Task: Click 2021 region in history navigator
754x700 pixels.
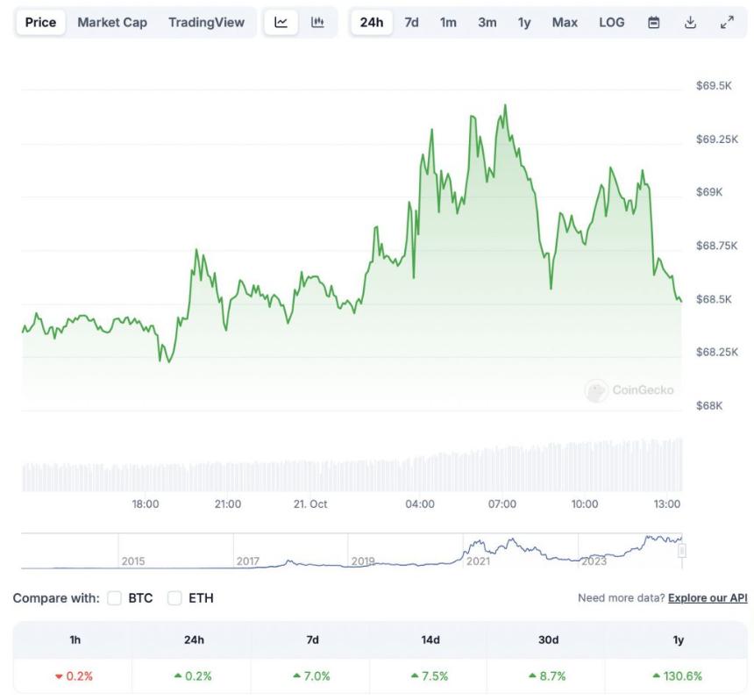Action: [x=478, y=561]
